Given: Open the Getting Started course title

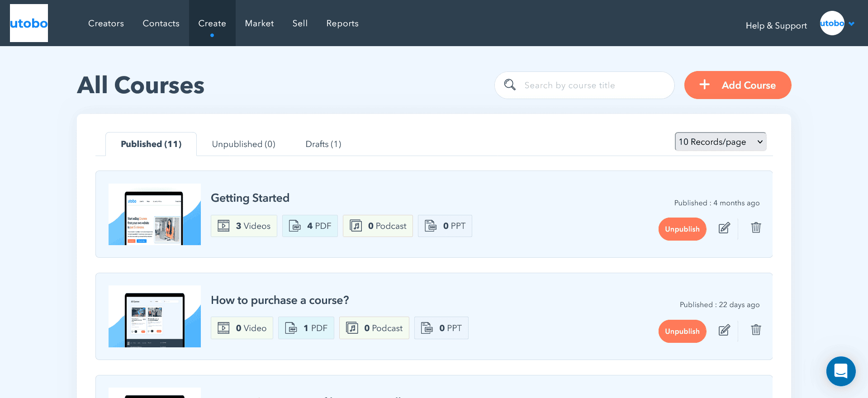Looking at the screenshot, I should (250, 198).
